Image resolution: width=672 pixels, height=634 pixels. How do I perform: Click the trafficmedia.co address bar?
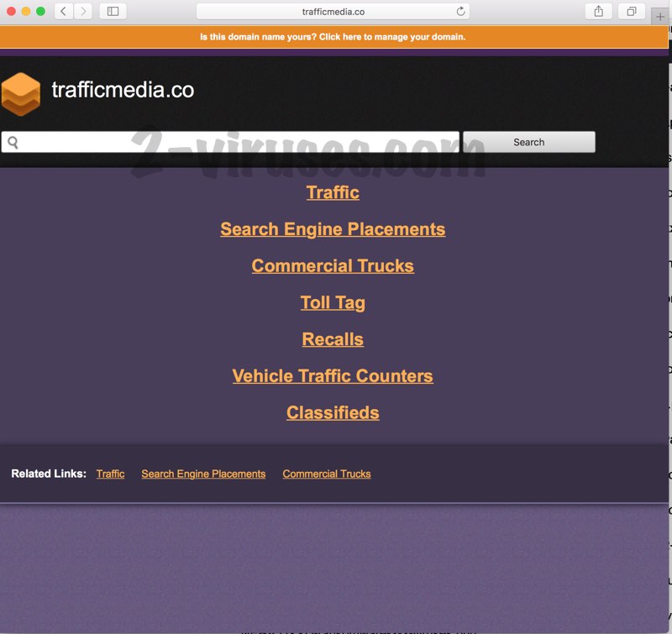[x=333, y=12]
